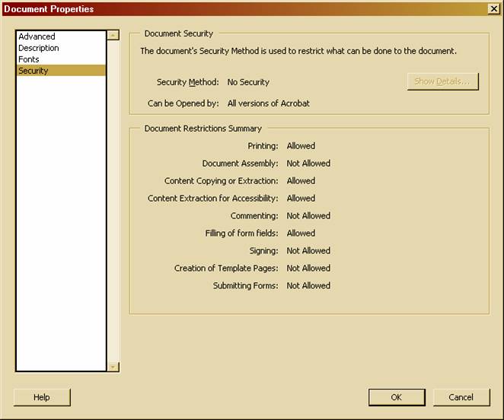Click the No Security method value

248,82
